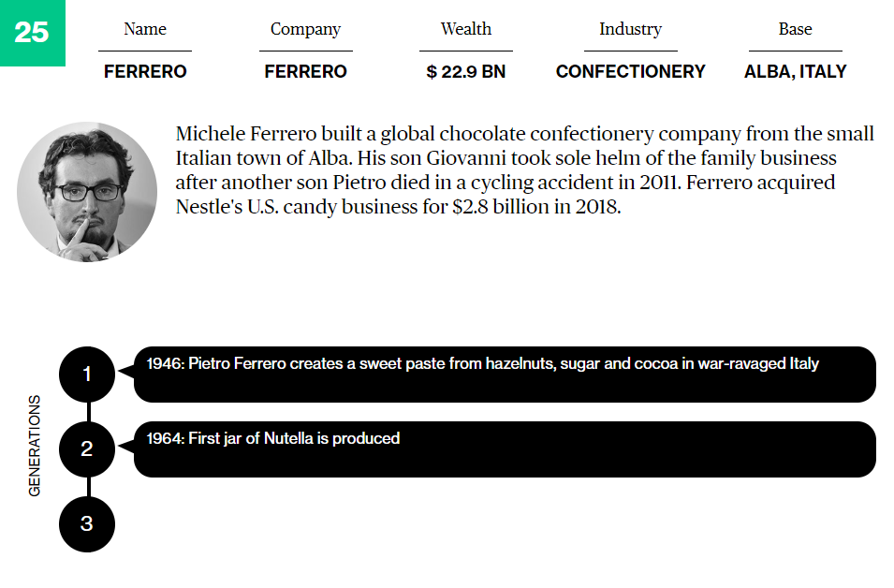Click the 1964 Nutella timeline bubble
Screen dimensions: 894x588
point(506,449)
